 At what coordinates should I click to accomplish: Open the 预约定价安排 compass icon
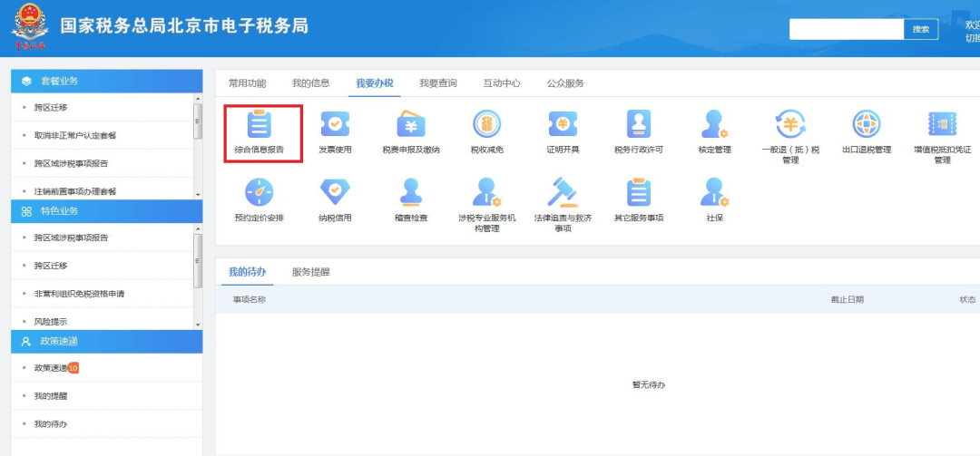[259, 192]
